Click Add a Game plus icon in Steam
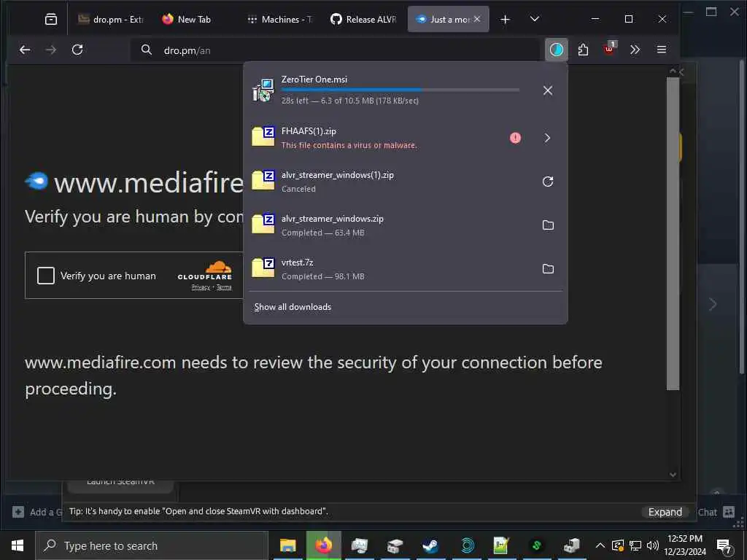The image size is (747, 560). (18, 512)
